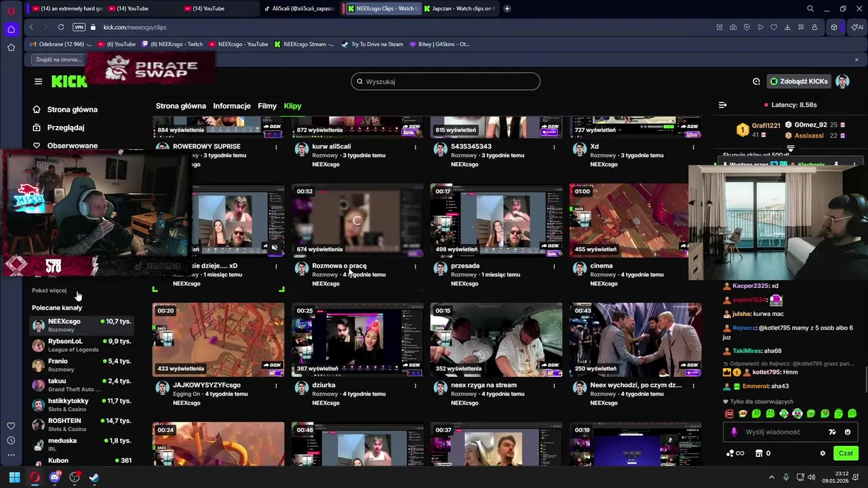Open the Przeglądaj sidebar link
Image resolution: width=868 pixels, height=488 pixels.
65,127
